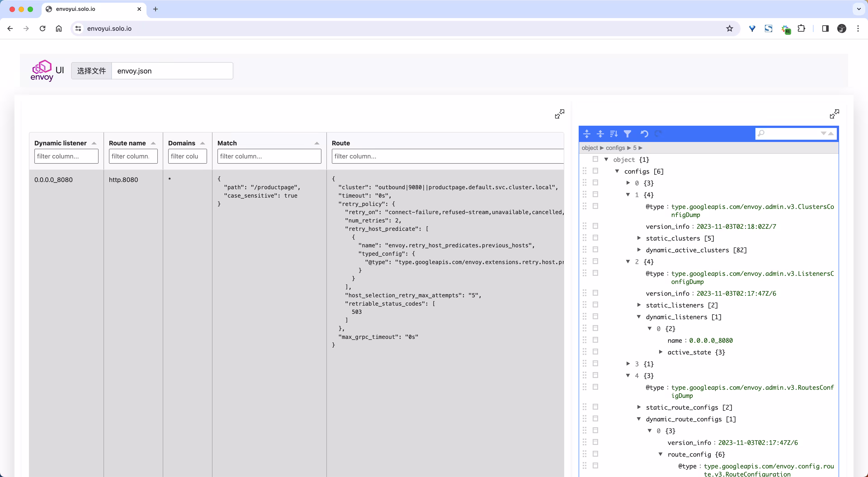
Task: Click the expand all fields icon
Action: 587,134
